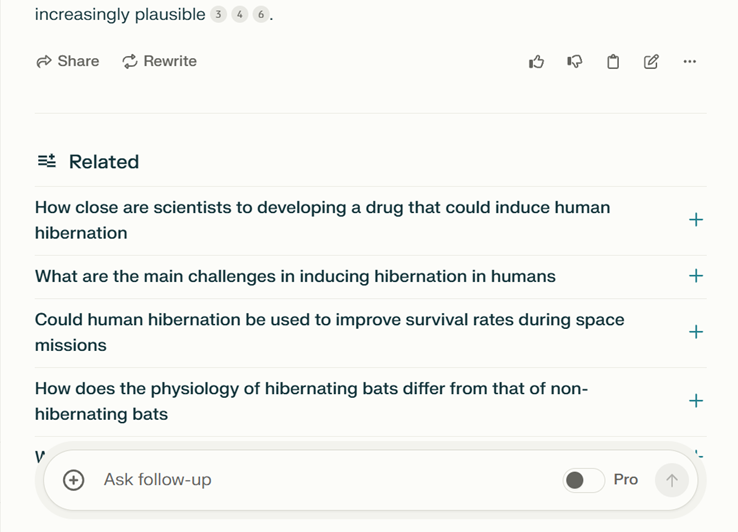
Task: Toggle the Pro switch
Action: point(584,480)
